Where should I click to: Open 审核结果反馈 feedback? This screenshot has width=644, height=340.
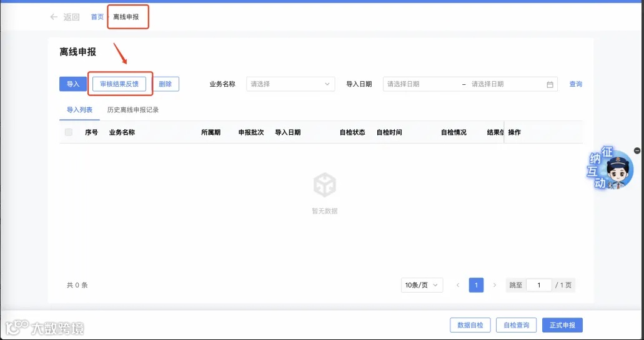point(119,84)
